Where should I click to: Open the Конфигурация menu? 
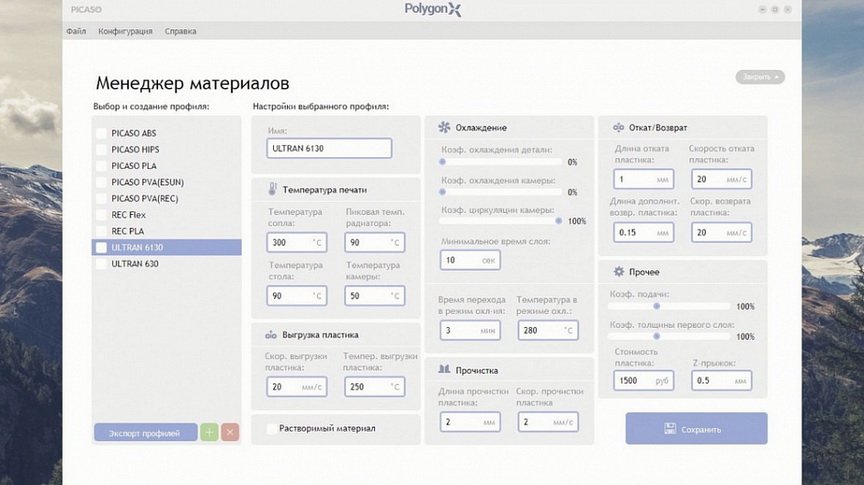coord(125,31)
